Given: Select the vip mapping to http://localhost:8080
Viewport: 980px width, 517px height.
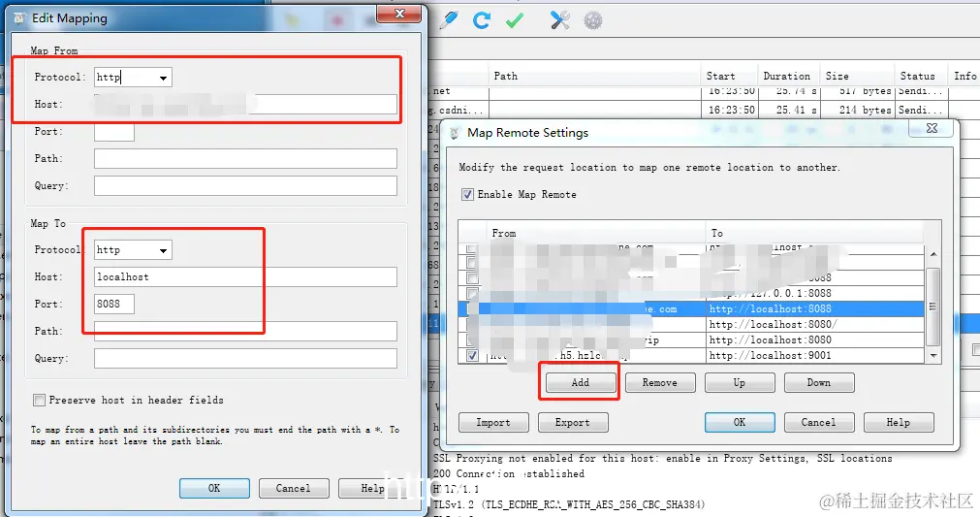Looking at the screenshot, I should coord(691,340).
